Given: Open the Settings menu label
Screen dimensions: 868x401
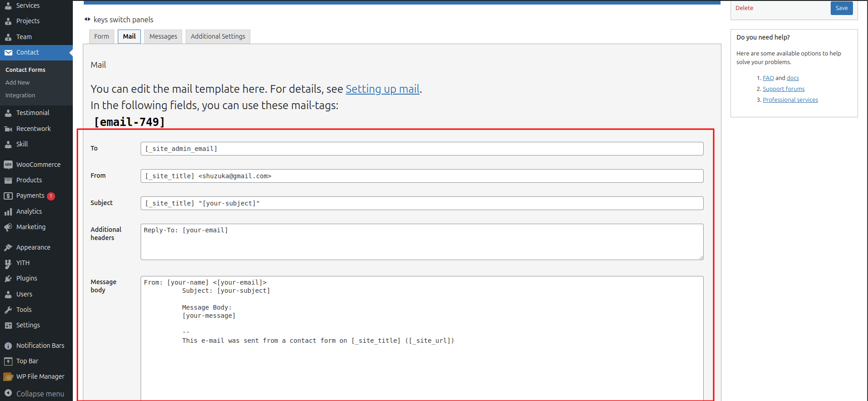Looking at the screenshot, I should coord(28,325).
